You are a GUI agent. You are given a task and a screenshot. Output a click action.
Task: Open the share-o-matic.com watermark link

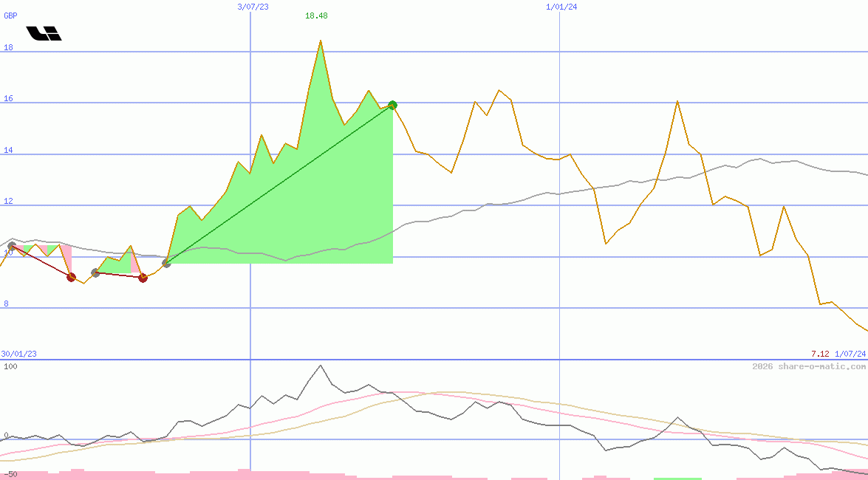tap(809, 366)
